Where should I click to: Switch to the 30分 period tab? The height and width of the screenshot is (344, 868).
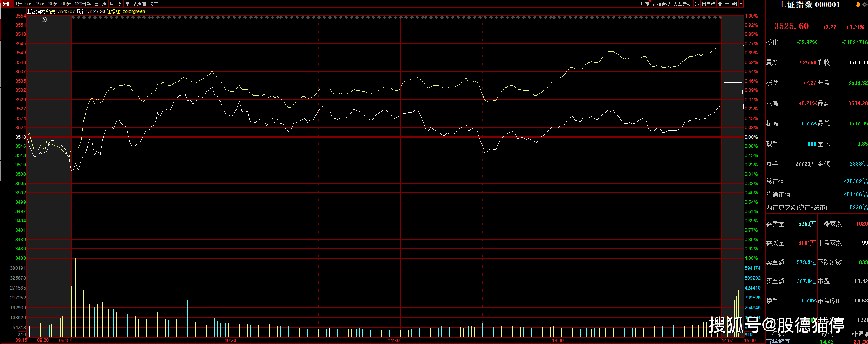53,4
